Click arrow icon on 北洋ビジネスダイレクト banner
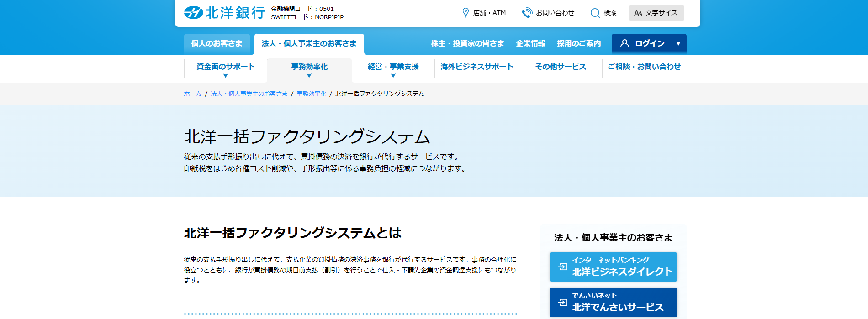Viewport: 868px width, 319px height. pos(563,267)
